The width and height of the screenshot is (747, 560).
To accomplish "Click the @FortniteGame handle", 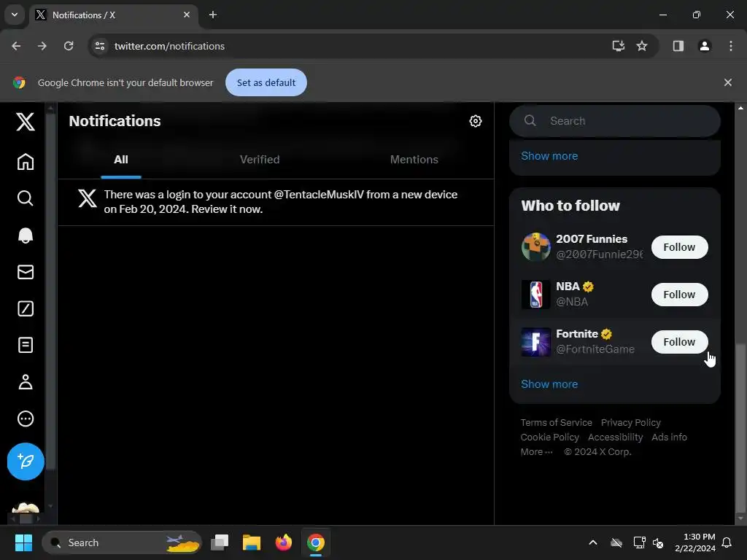I will (x=595, y=349).
